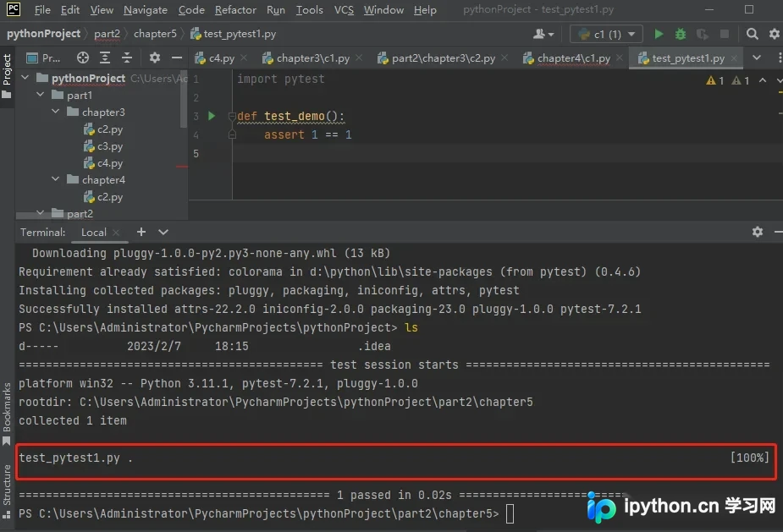Close the chapter3\c1.py editor tab

(359, 58)
